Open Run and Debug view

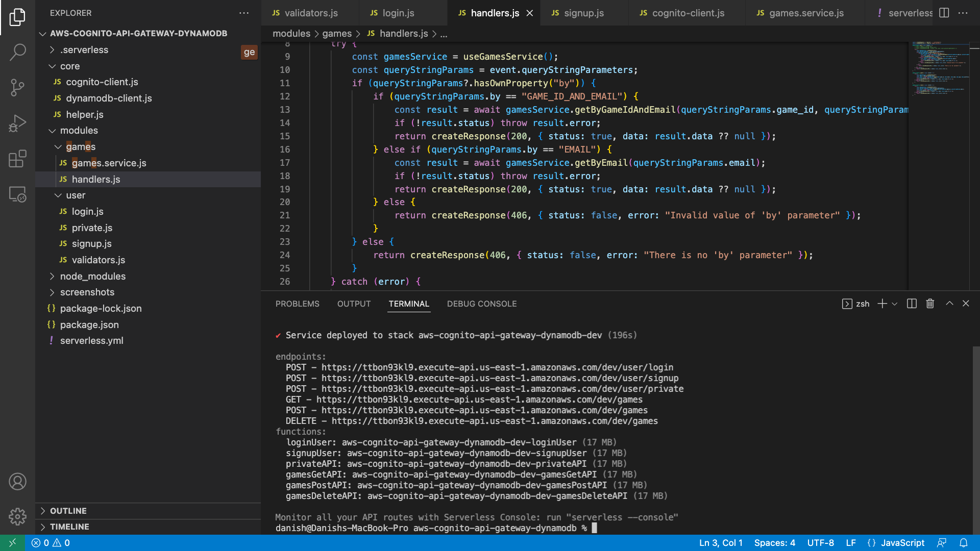click(x=17, y=123)
